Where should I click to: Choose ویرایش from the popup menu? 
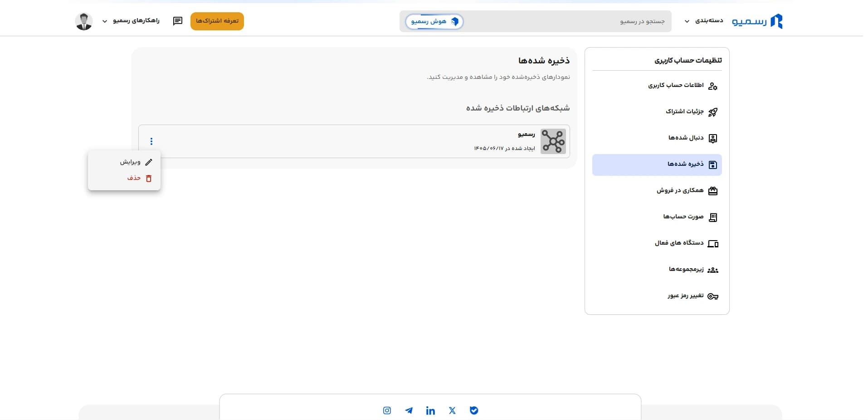(x=124, y=162)
